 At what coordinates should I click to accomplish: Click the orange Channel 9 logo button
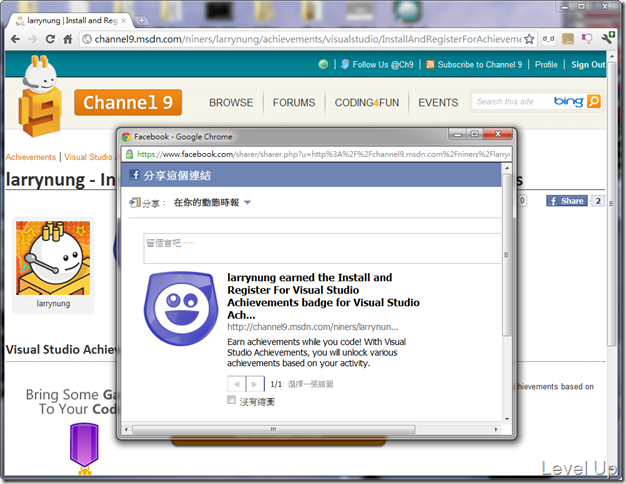pyautogui.click(x=128, y=103)
